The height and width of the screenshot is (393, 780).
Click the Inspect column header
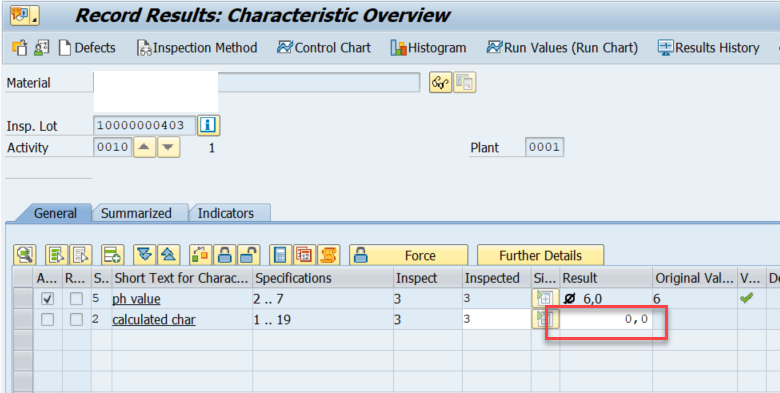pyautogui.click(x=428, y=278)
